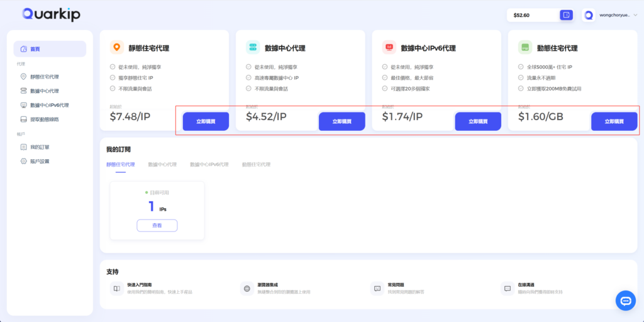Buy now on the $7.48/IP card
Viewport: 644px width, 322px height.
tap(206, 121)
